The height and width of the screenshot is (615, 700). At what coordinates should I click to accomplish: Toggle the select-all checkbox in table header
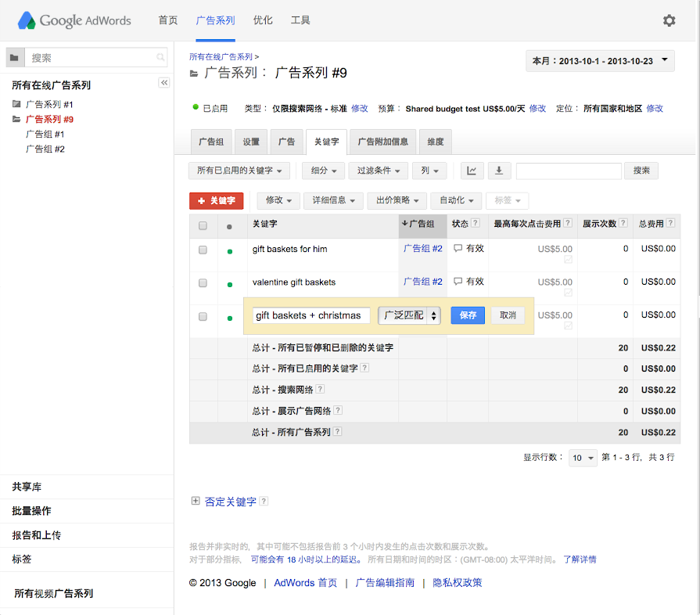[x=203, y=225]
